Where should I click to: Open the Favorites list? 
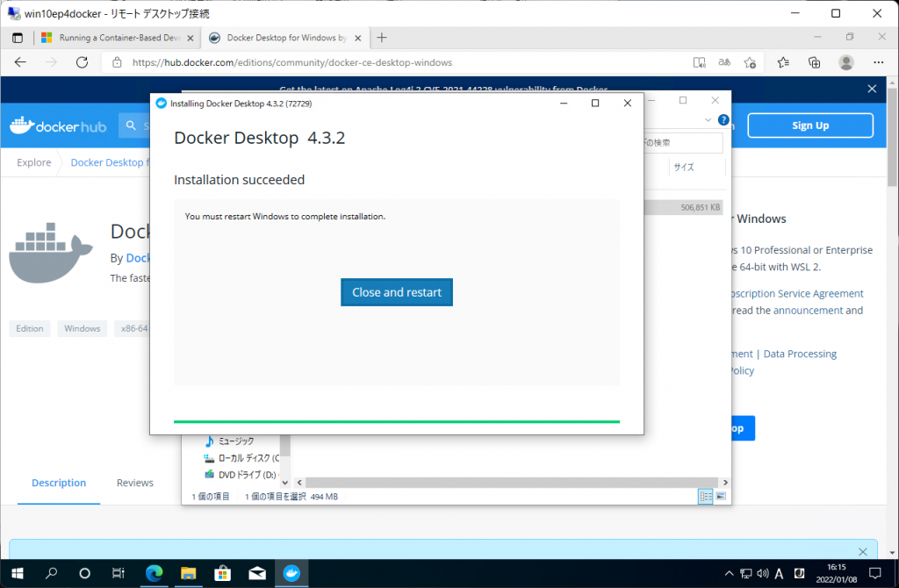click(783, 62)
